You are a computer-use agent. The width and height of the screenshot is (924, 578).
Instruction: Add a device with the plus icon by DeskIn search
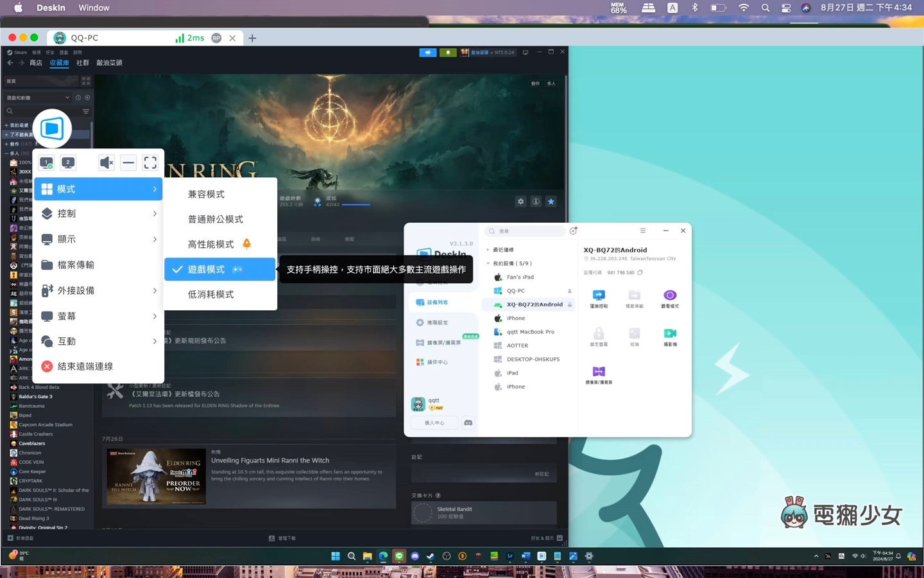[573, 231]
